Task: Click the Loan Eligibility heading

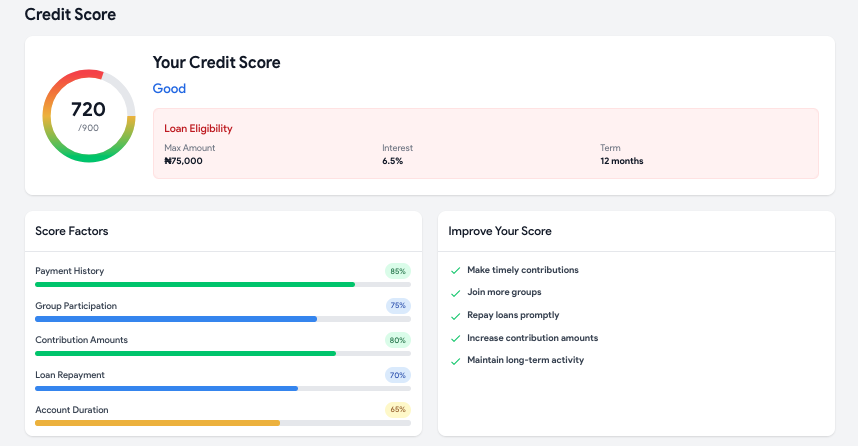Action: 198,129
